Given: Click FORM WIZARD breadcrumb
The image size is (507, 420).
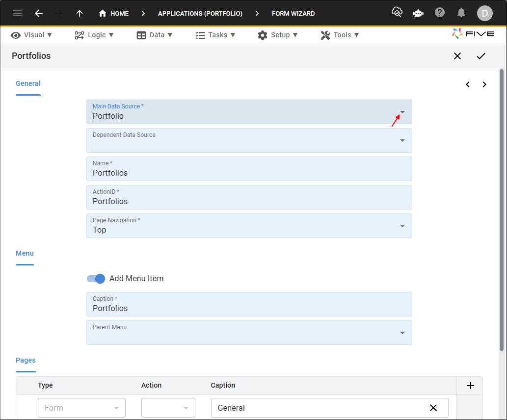Looking at the screenshot, I should pyautogui.click(x=294, y=14).
